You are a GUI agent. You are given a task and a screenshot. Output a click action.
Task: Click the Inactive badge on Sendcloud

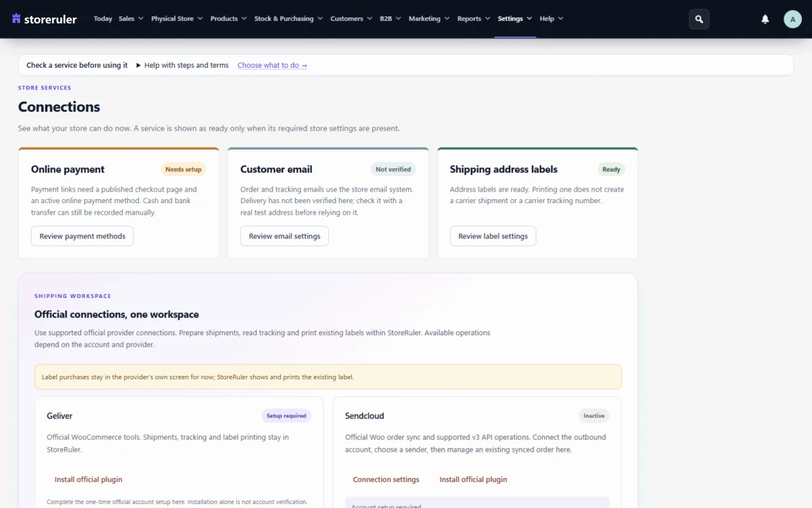point(594,416)
